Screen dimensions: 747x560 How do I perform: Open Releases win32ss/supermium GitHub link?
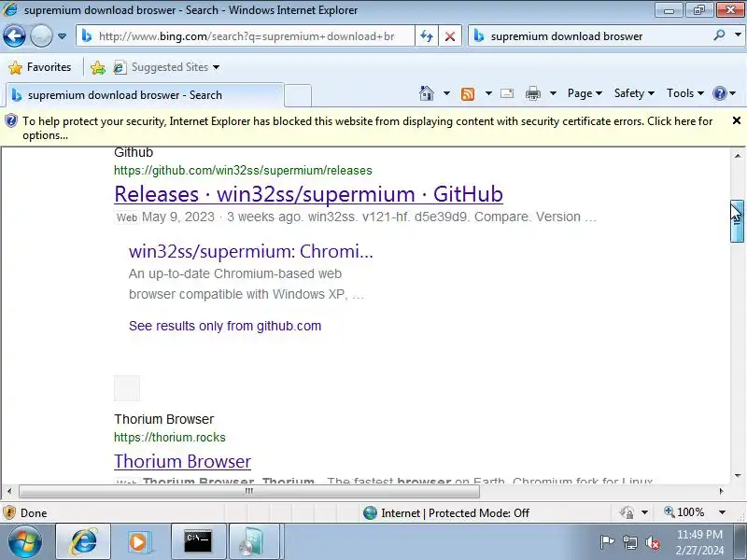tap(309, 194)
